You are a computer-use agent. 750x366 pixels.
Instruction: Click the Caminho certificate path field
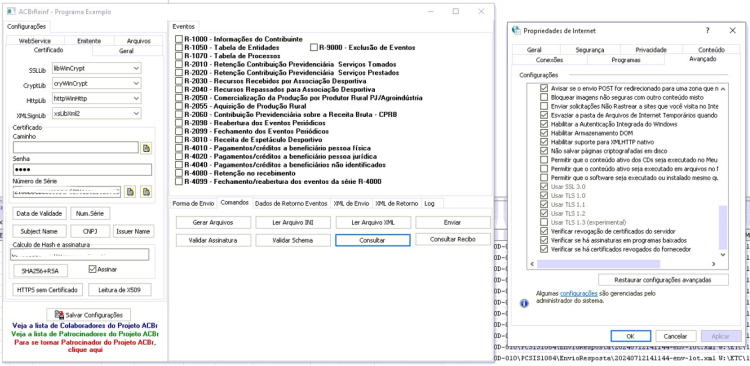[x=76, y=148]
